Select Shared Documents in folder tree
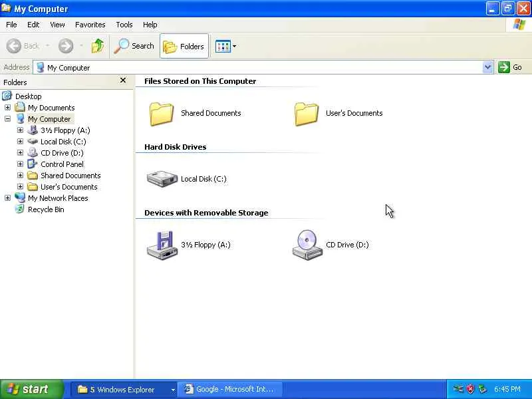Screen dimensions: 532x399 [x=70, y=176]
